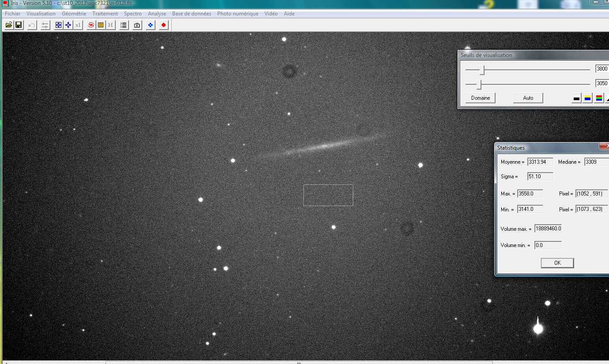Open the Aide menu
The height and width of the screenshot is (364, 609).
289,14
